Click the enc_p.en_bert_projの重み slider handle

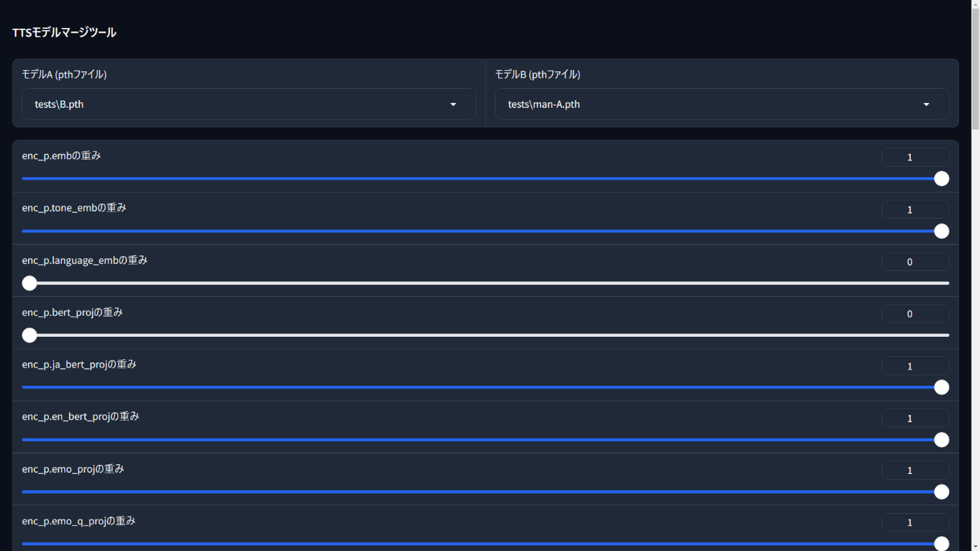pos(941,440)
